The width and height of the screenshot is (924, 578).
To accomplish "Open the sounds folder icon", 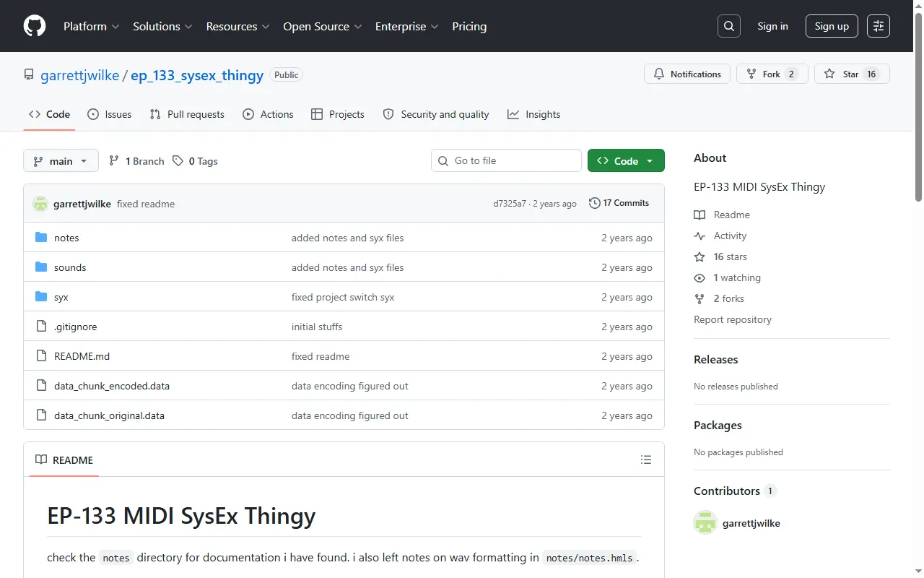I will (41, 267).
